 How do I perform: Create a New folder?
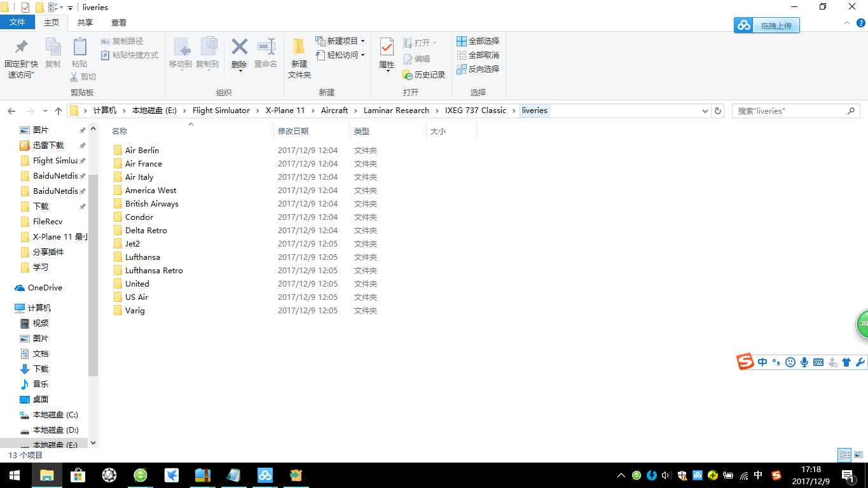pos(300,58)
